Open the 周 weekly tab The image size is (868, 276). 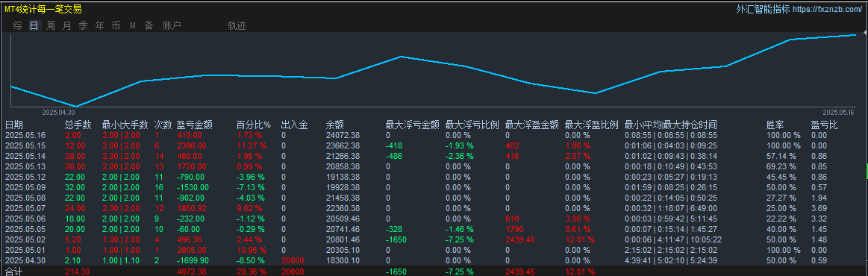[51, 25]
